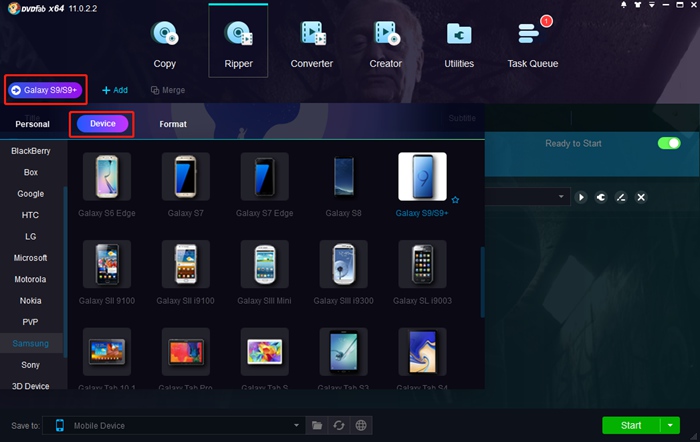Viewport: 700px width, 442px height.
Task: Click the Add button
Action: click(115, 90)
